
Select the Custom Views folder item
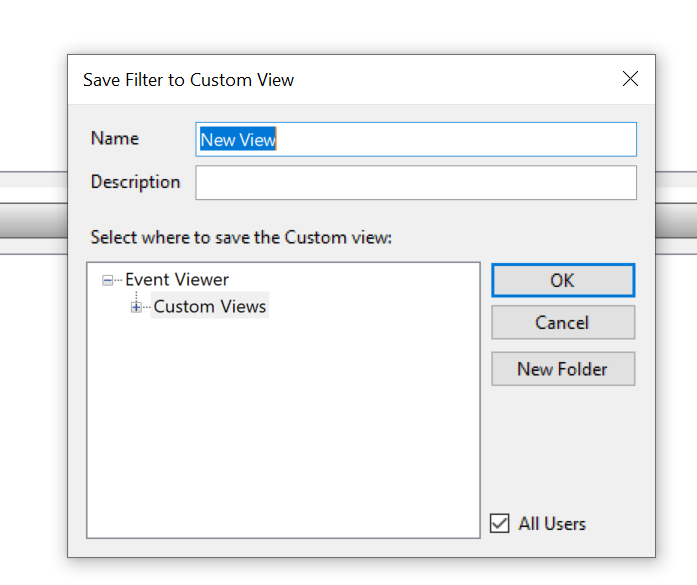[210, 306]
